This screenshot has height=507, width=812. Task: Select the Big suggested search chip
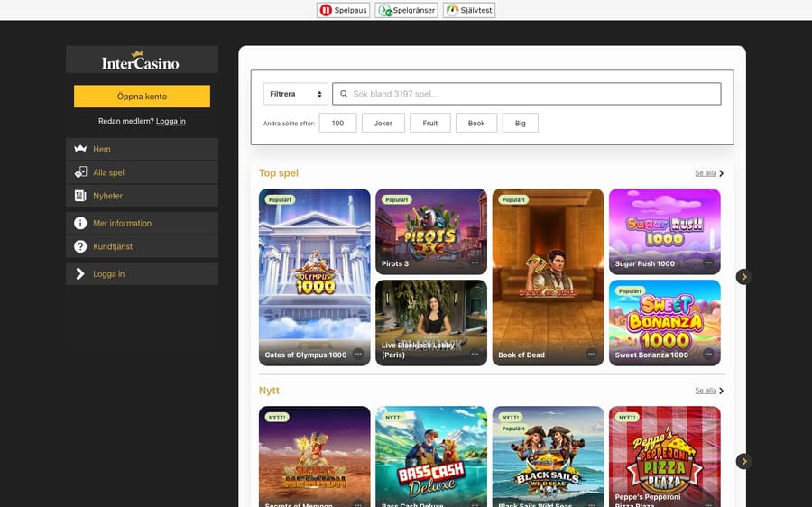(x=520, y=123)
